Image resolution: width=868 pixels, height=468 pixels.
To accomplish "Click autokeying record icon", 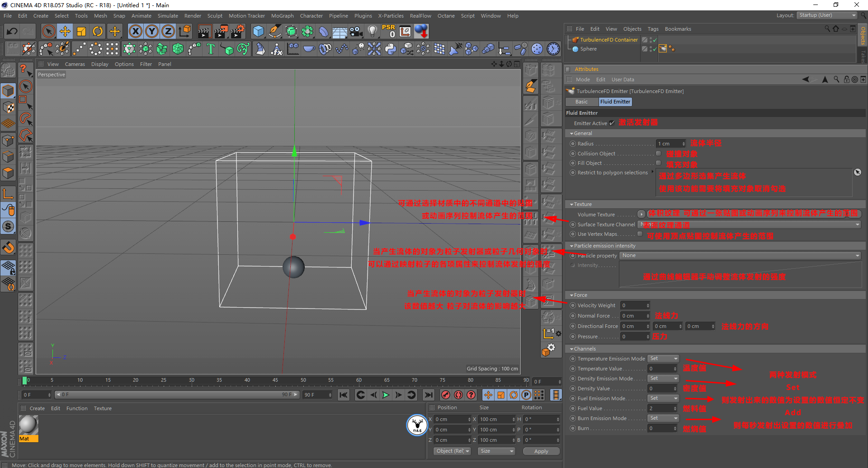I will click(458, 395).
